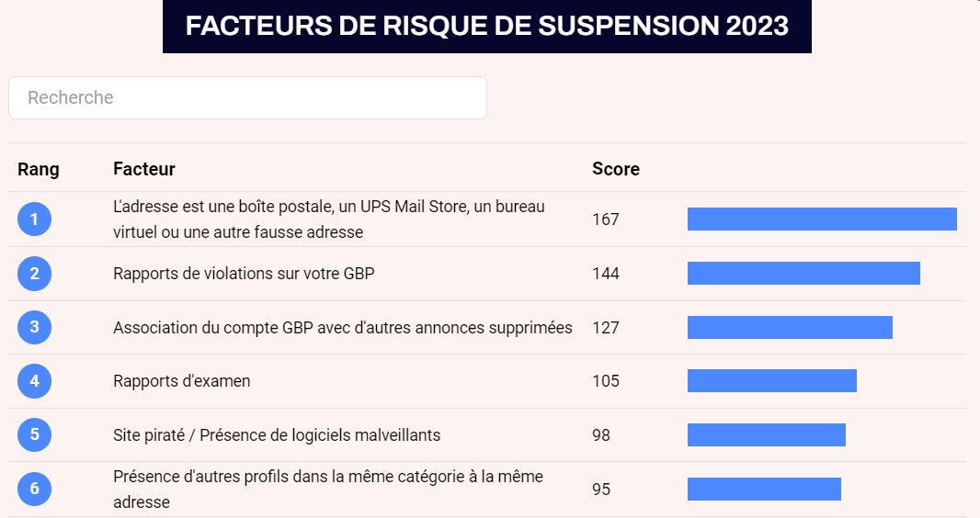Click the Score column header

tap(616, 169)
